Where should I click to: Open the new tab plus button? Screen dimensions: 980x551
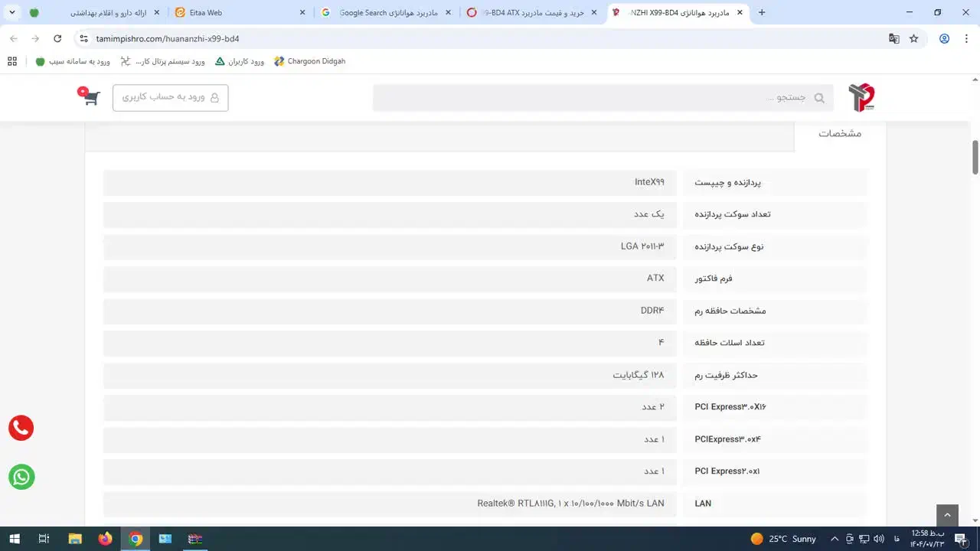(x=761, y=12)
